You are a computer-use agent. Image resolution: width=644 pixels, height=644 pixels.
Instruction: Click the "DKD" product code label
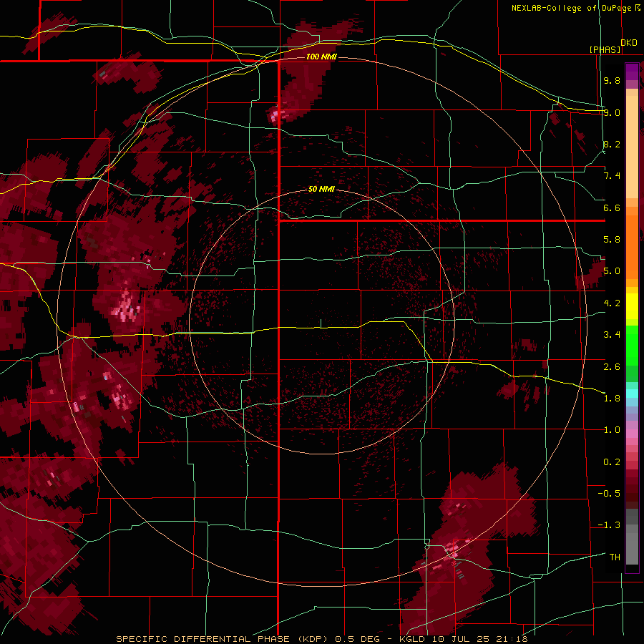coord(629,43)
